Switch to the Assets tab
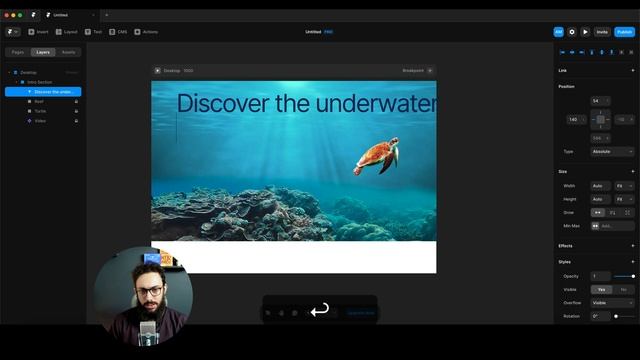 pyautogui.click(x=68, y=52)
